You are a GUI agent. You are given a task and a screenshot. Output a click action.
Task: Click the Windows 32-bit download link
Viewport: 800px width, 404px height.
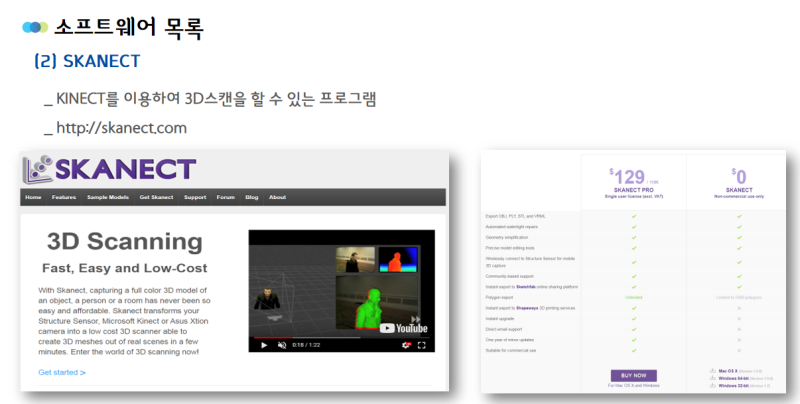tap(734, 385)
